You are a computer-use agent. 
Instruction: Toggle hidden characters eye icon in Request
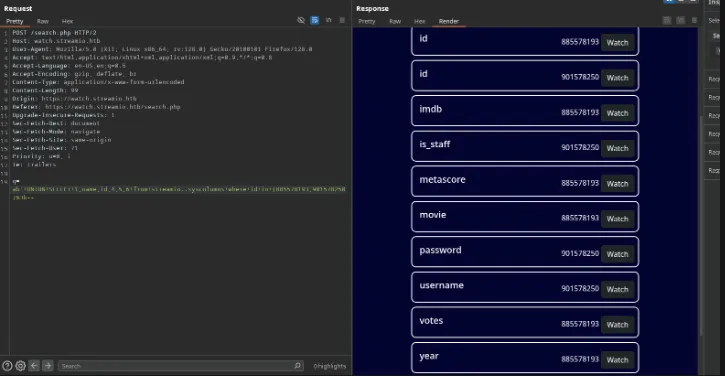[x=301, y=20]
